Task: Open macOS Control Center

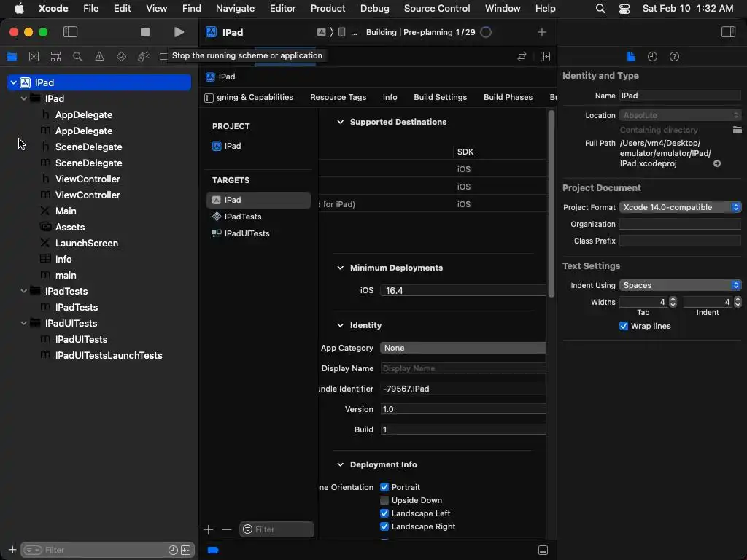Action: 624,9
